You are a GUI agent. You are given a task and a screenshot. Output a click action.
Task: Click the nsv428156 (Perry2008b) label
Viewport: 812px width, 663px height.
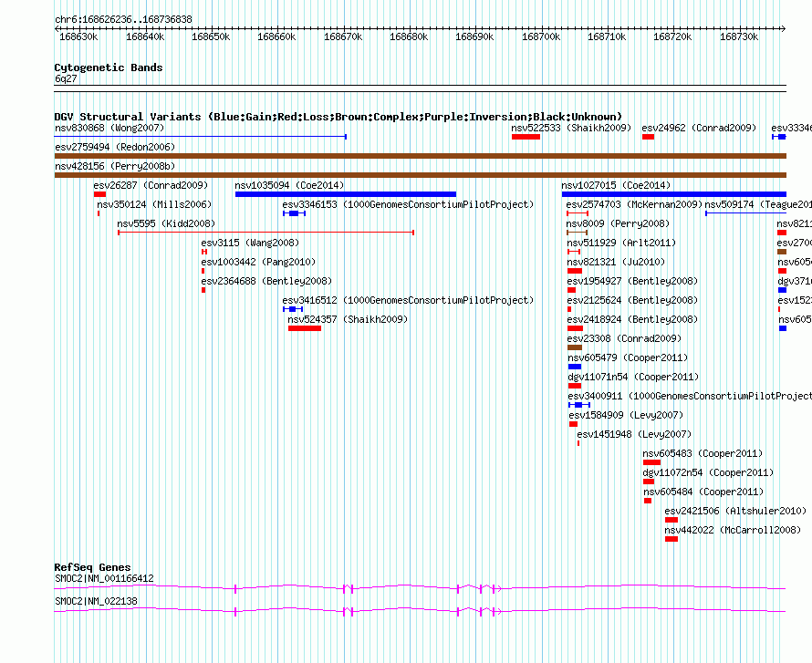point(115,166)
